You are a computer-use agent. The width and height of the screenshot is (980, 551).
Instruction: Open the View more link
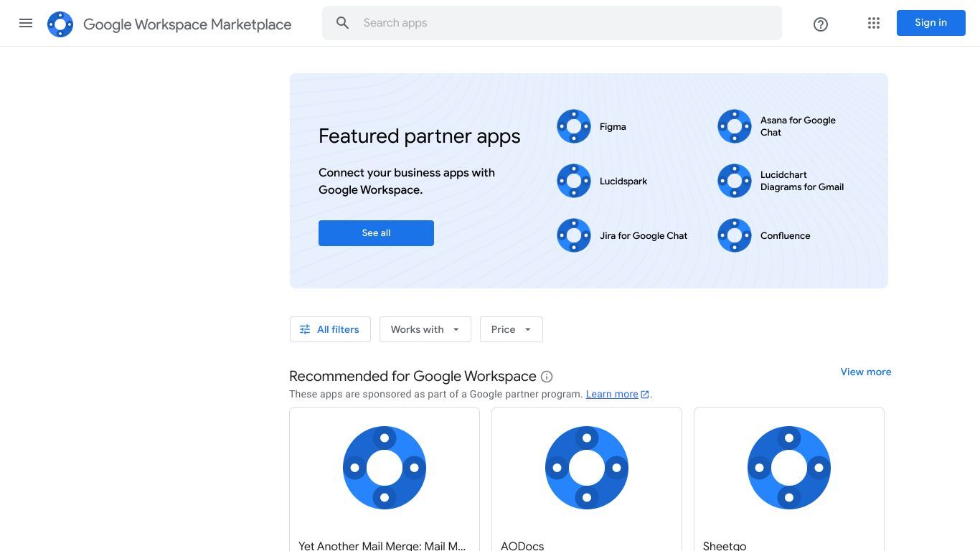866,372
